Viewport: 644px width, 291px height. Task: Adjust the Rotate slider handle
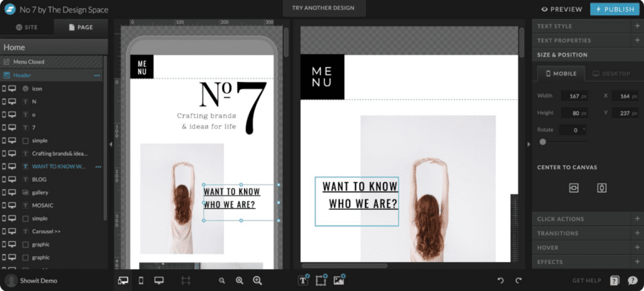coord(543,141)
